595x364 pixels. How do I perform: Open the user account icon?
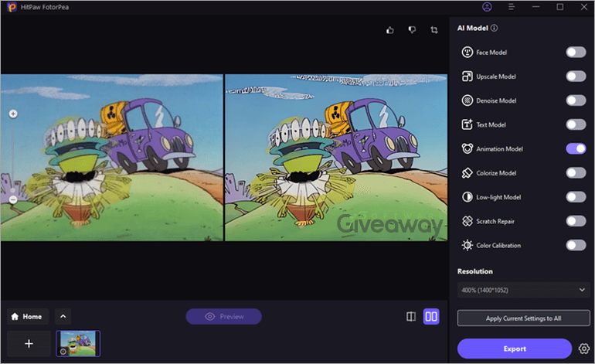[487, 7]
